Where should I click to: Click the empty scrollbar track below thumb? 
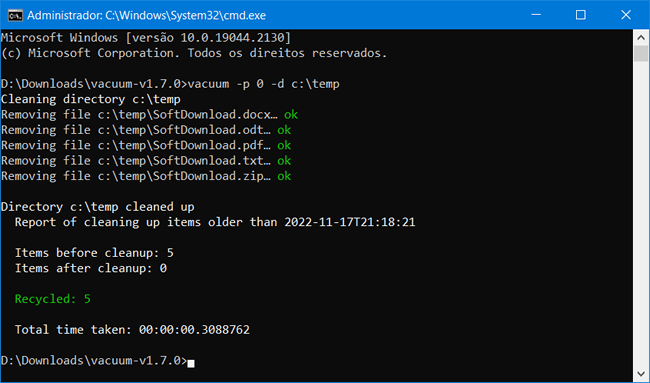[641, 213]
